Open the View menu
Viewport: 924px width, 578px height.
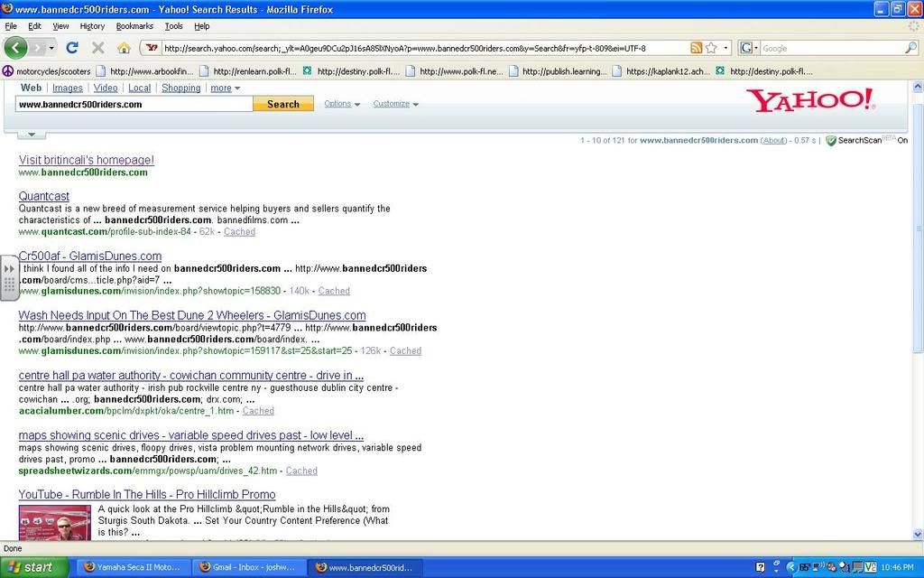pos(60,26)
